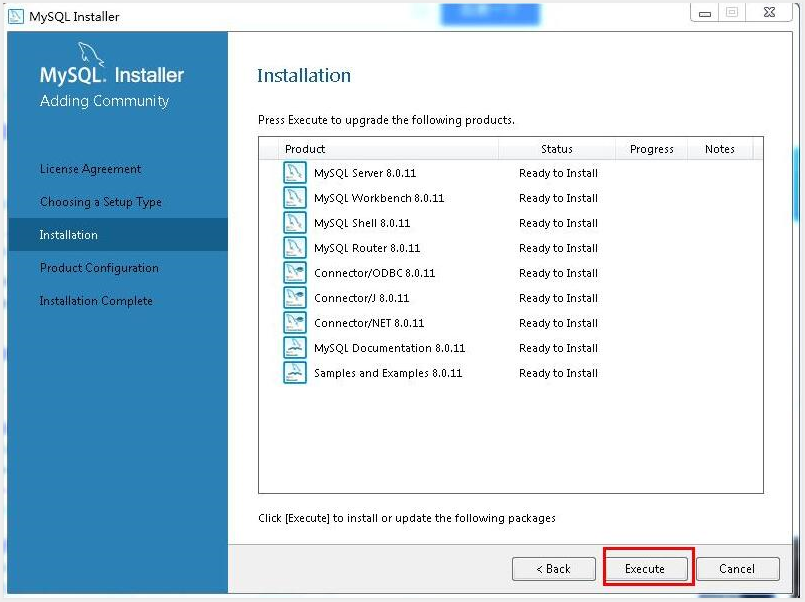
Task: Click the Progress column header
Action: pyautogui.click(x=651, y=149)
